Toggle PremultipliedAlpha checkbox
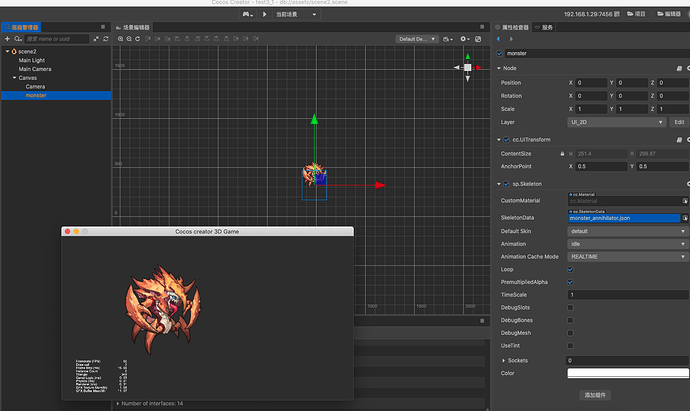This screenshot has height=411, width=690. coord(570,282)
